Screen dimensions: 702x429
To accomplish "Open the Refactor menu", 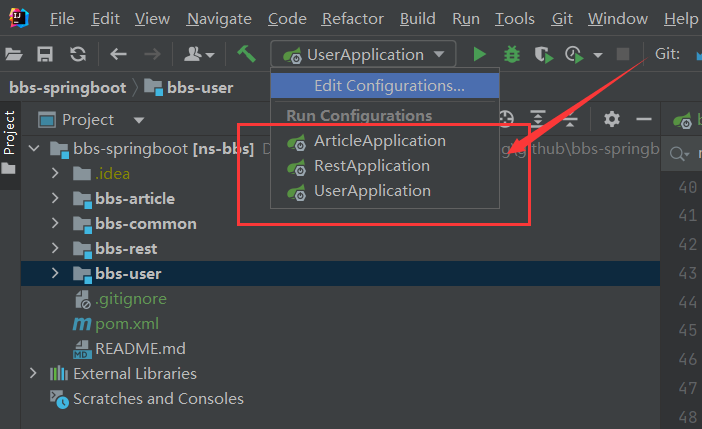I will click(x=353, y=19).
